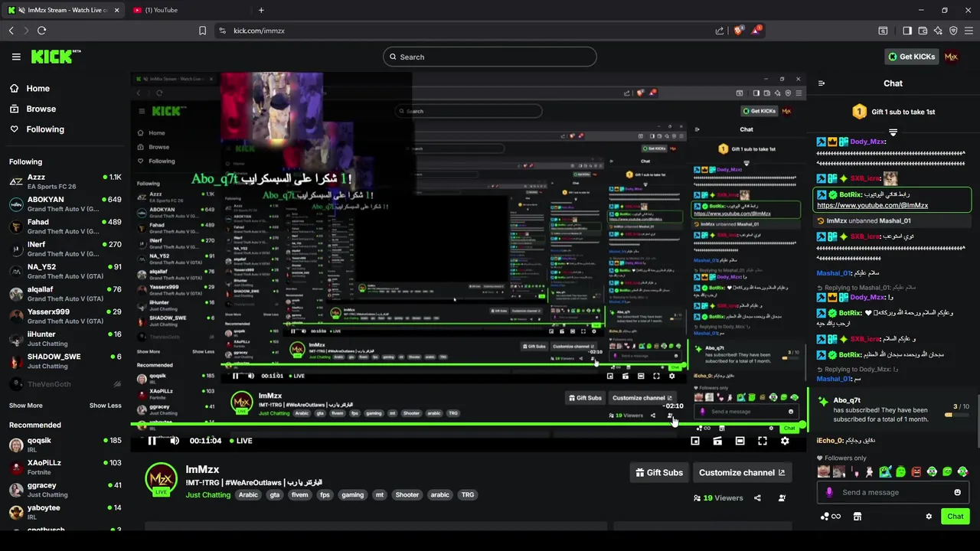The width and height of the screenshot is (980, 551).
Task: Open offline TheVenGoth channel
Action: pyautogui.click(x=65, y=384)
